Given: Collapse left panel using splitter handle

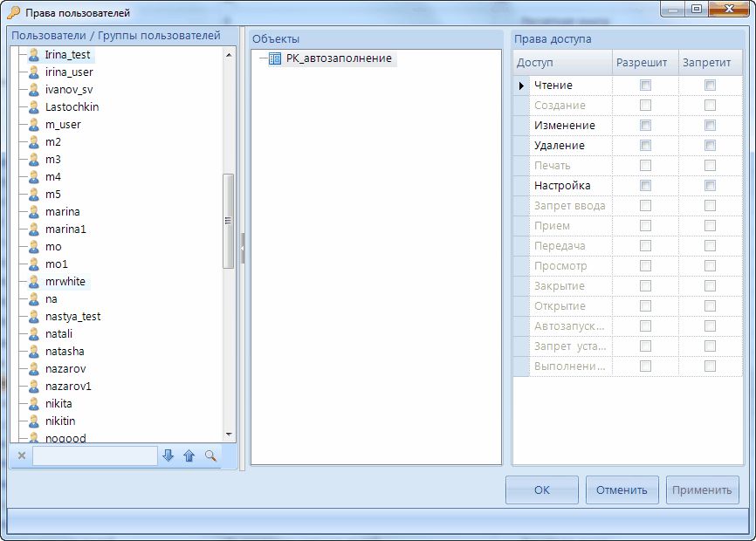Looking at the screenshot, I should pyautogui.click(x=243, y=248).
